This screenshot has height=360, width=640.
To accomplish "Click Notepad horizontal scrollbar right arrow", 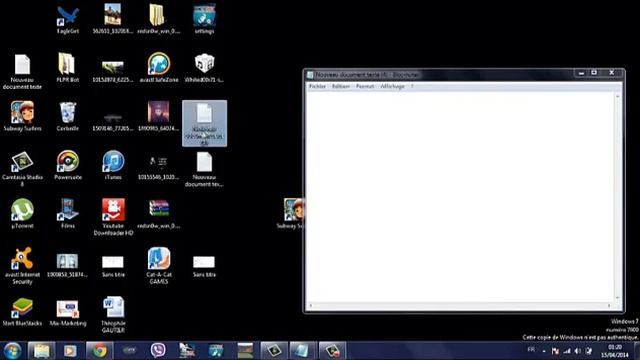I will coord(609,305).
